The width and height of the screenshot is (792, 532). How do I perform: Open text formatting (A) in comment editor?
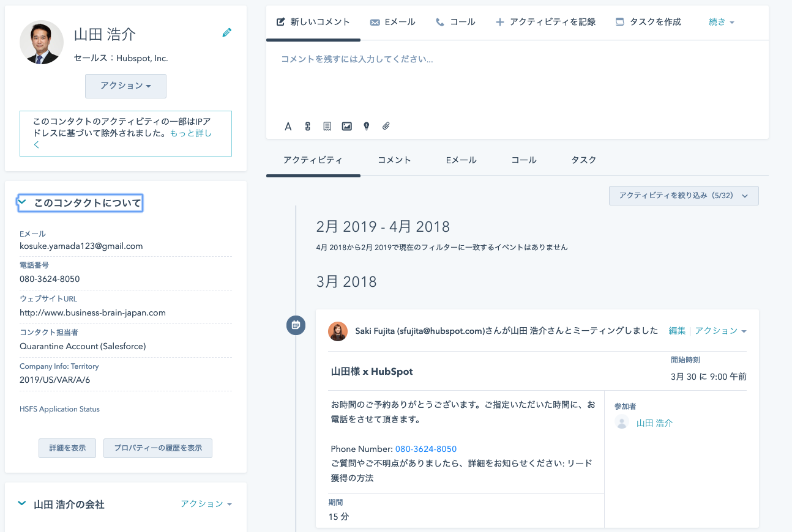pos(288,127)
